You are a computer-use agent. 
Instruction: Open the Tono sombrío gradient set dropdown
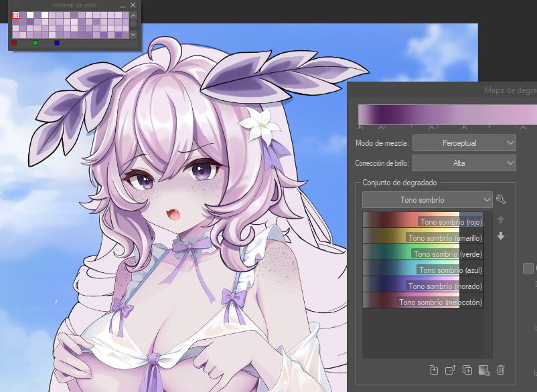point(427,200)
